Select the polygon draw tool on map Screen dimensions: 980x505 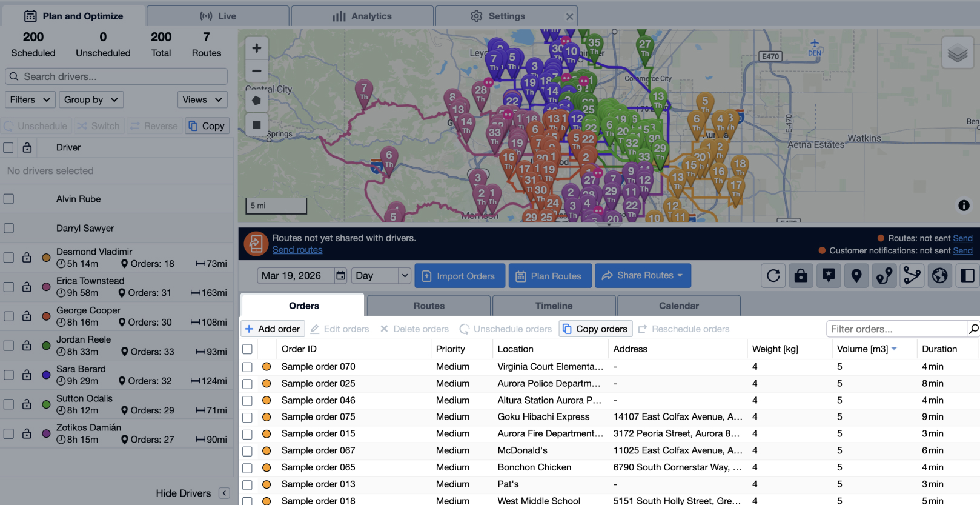[257, 101]
